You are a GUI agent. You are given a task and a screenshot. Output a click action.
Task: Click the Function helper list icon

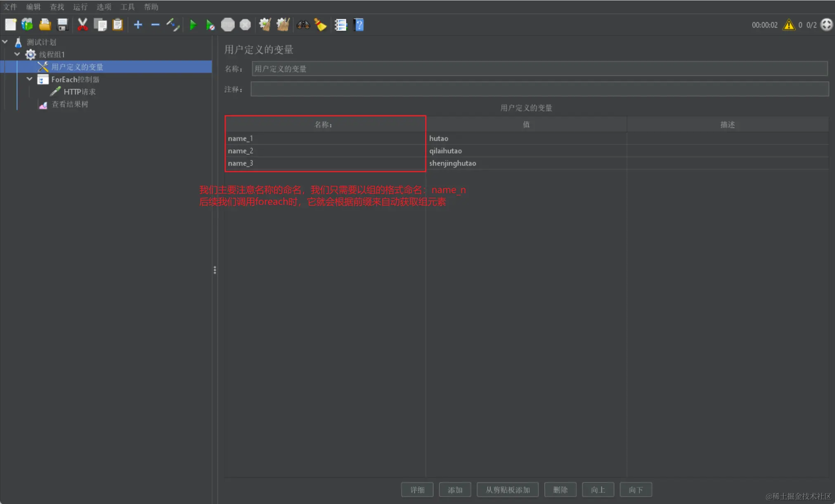341,25
